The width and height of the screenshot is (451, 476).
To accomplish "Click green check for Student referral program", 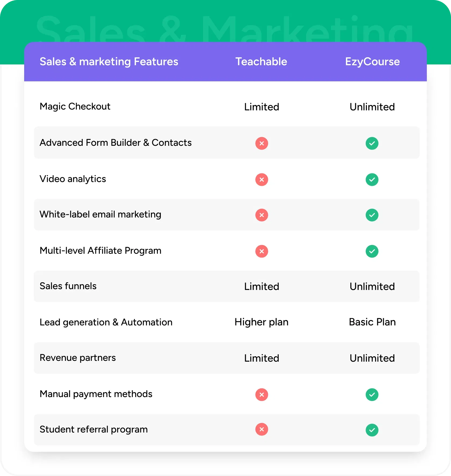I will point(372,430).
